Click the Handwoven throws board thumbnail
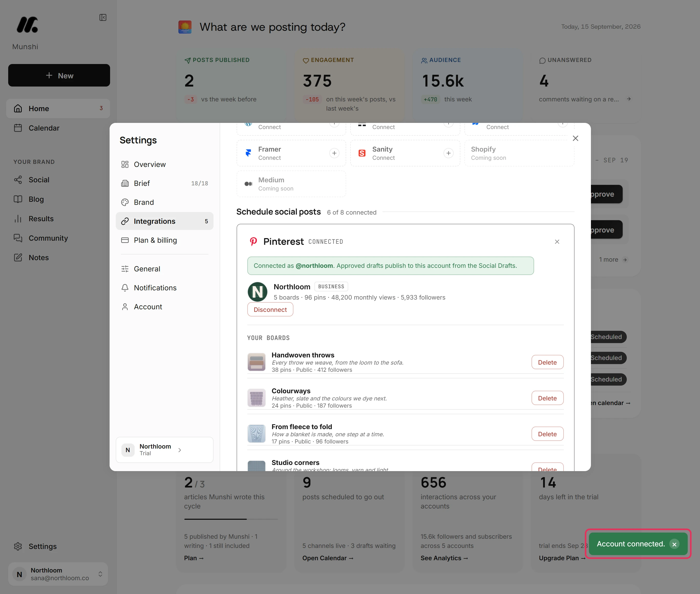Viewport: 700px width, 594px height. pos(256,362)
